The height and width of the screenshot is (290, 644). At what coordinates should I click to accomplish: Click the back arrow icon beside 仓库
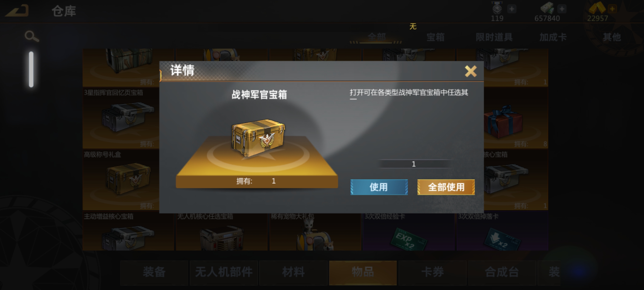tap(17, 11)
